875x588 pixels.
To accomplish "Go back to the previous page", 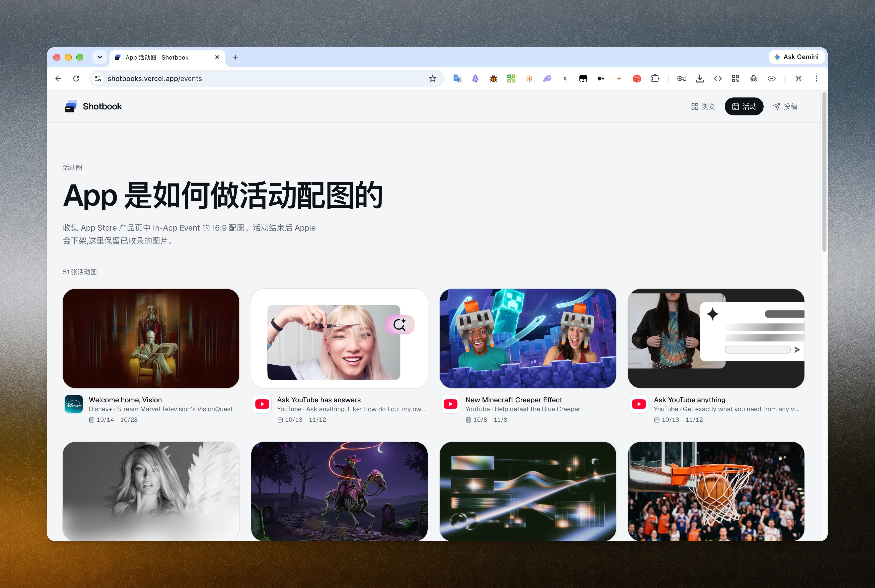I will point(59,78).
